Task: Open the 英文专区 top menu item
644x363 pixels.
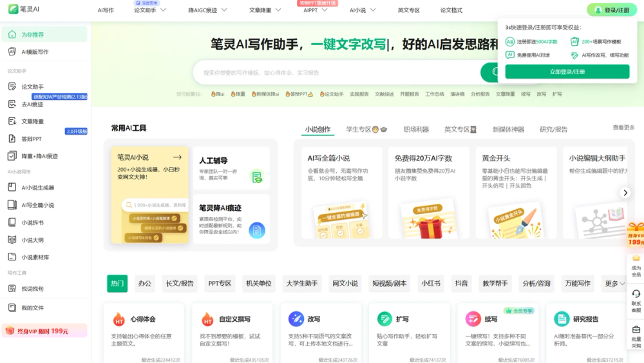Action: (409, 10)
